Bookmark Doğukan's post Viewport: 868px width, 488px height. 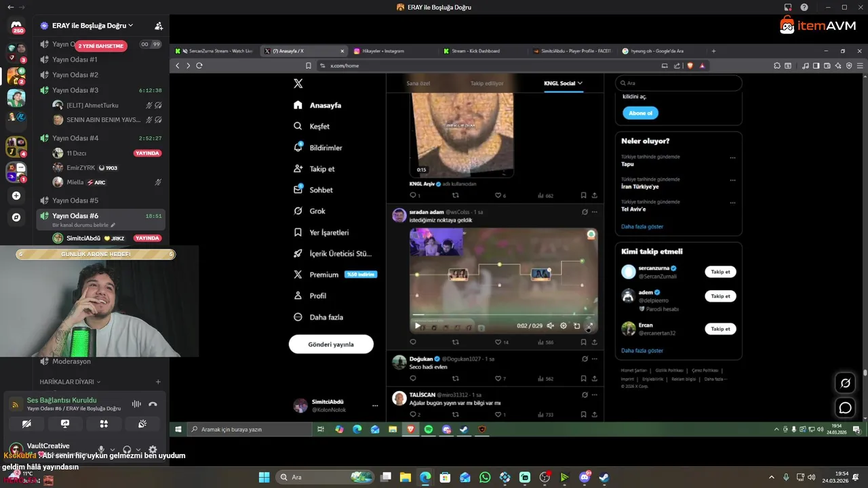(x=583, y=378)
